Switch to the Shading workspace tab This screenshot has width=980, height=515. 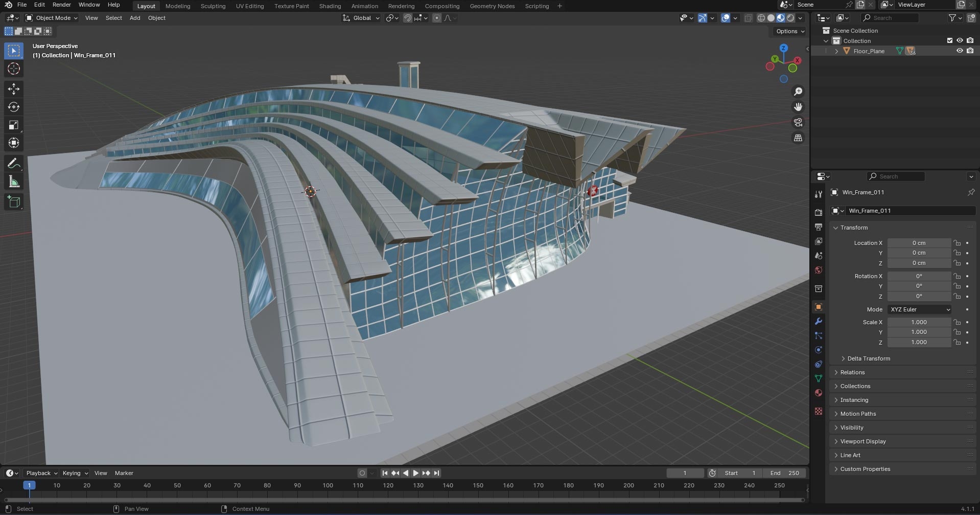(x=330, y=6)
